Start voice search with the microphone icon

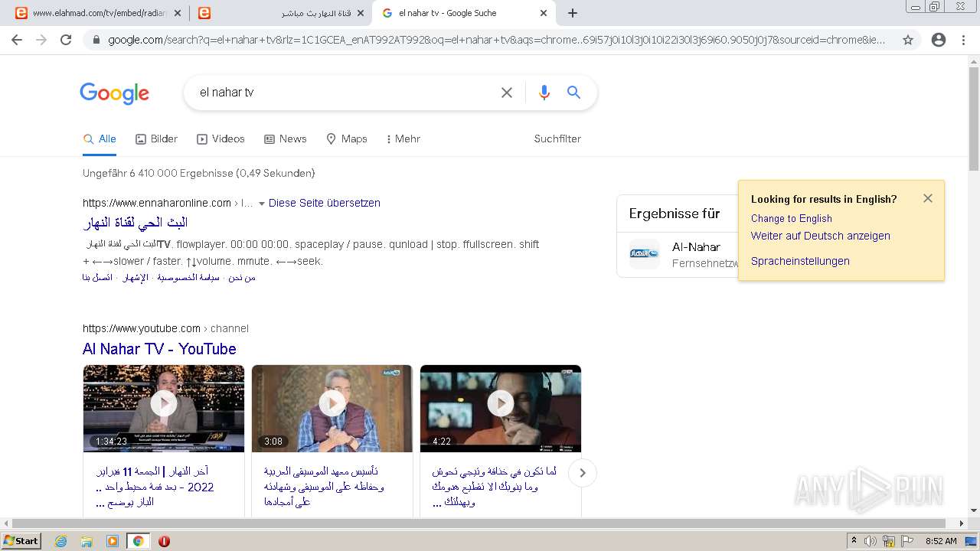[544, 93]
